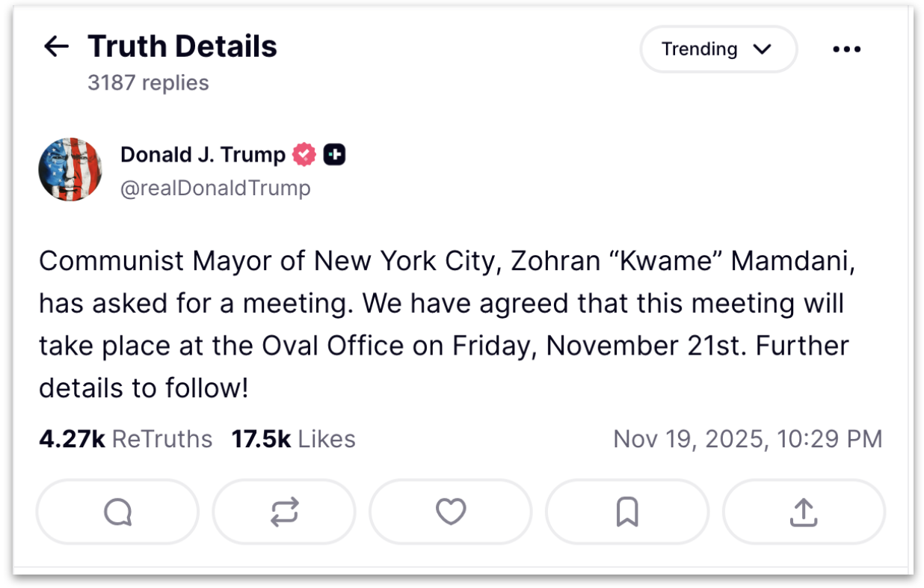Viewport: 924px width, 588px height.
Task: ReTruth the post with the arrows button
Action: [x=284, y=512]
